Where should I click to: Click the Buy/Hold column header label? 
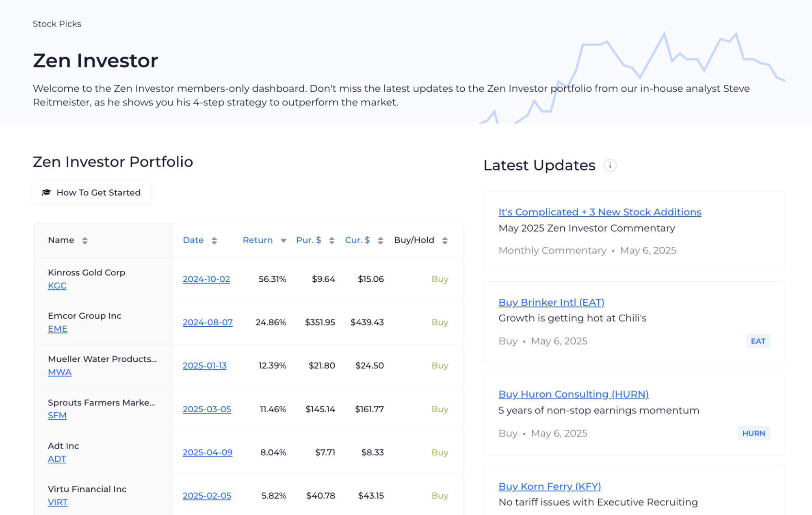click(x=414, y=240)
